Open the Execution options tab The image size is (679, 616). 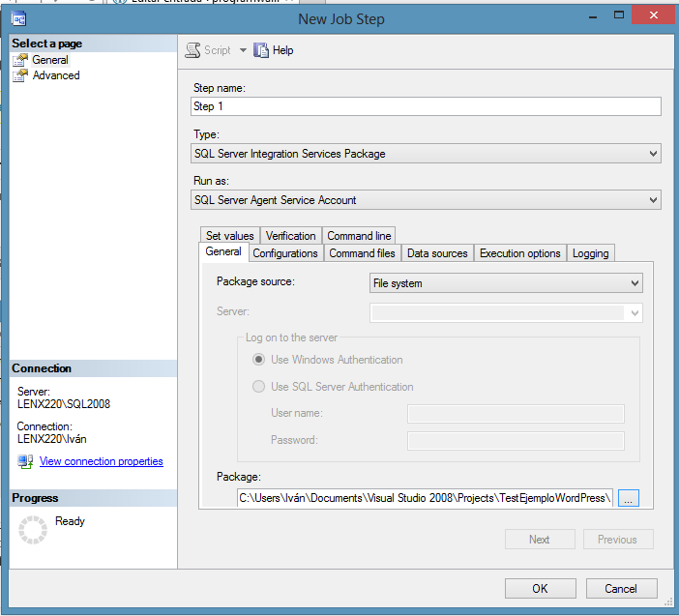(x=519, y=253)
